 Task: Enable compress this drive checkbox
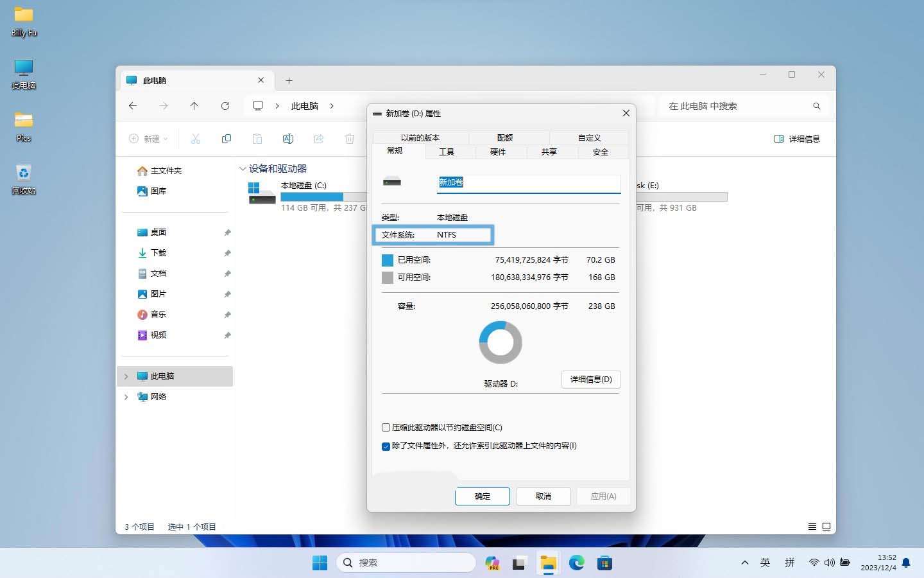[x=386, y=428]
